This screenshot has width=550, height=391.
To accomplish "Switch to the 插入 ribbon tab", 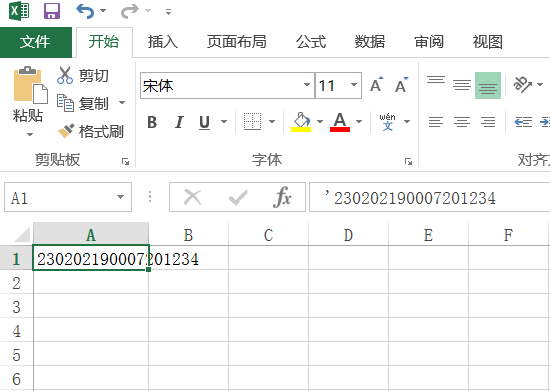I will (x=162, y=42).
